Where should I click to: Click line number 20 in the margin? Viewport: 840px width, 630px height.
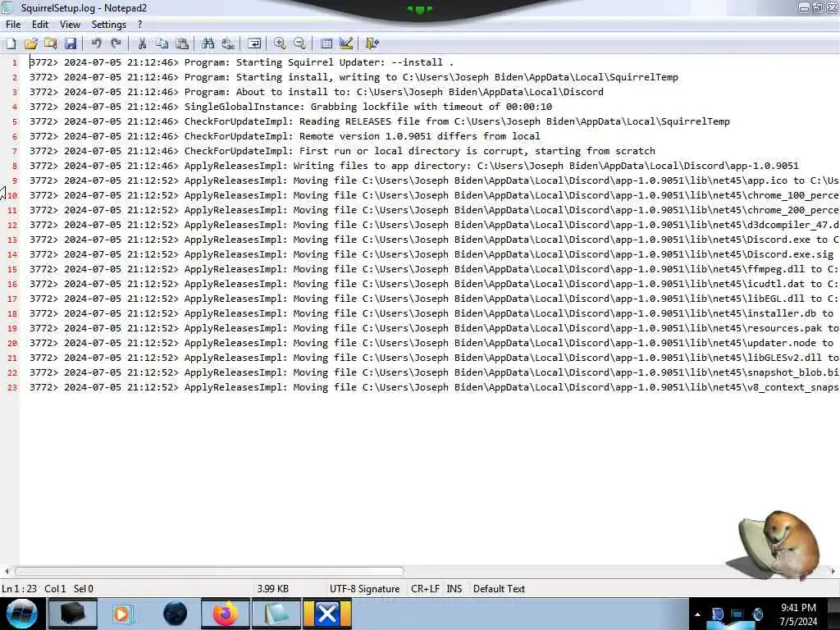12,344
